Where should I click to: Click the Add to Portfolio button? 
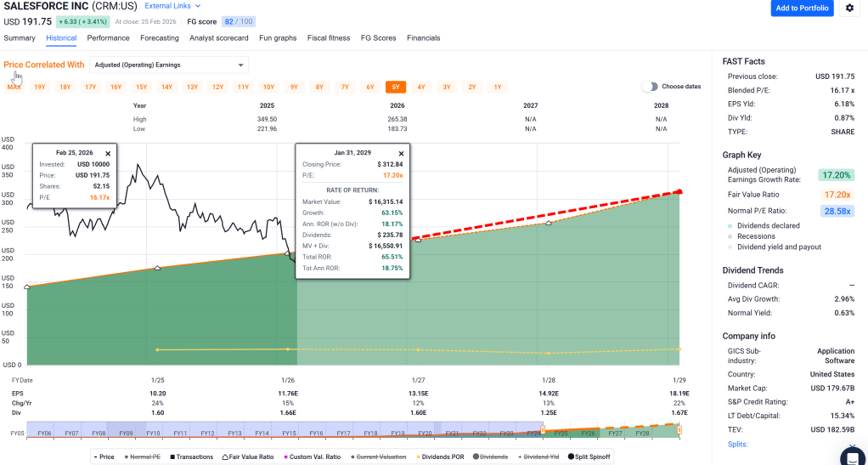tap(802, 9)
